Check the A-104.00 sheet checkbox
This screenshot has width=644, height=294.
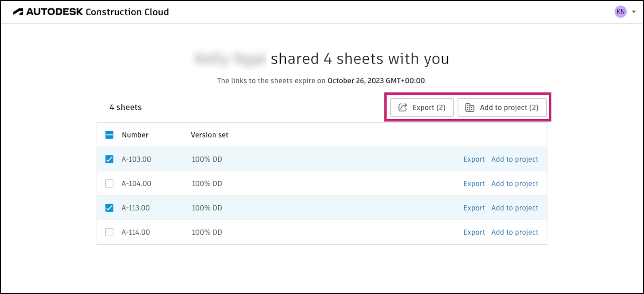(x=109, y=184)
